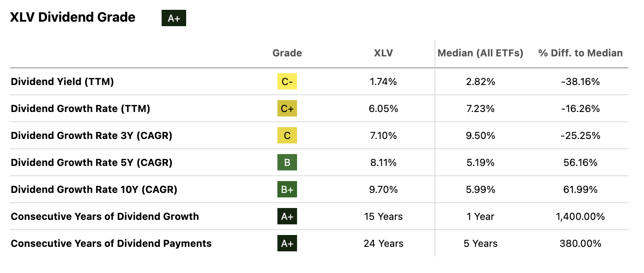Open Dividend Growth Rate 10Y (CAGR) metric
This screenshot has height=273, width=644.
point(94,189)
